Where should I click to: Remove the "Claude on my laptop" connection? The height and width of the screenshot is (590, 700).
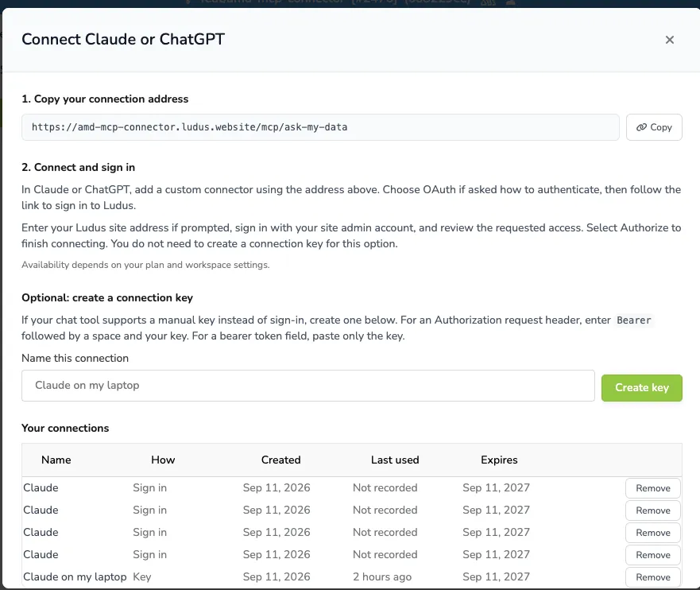pos(652,577)
